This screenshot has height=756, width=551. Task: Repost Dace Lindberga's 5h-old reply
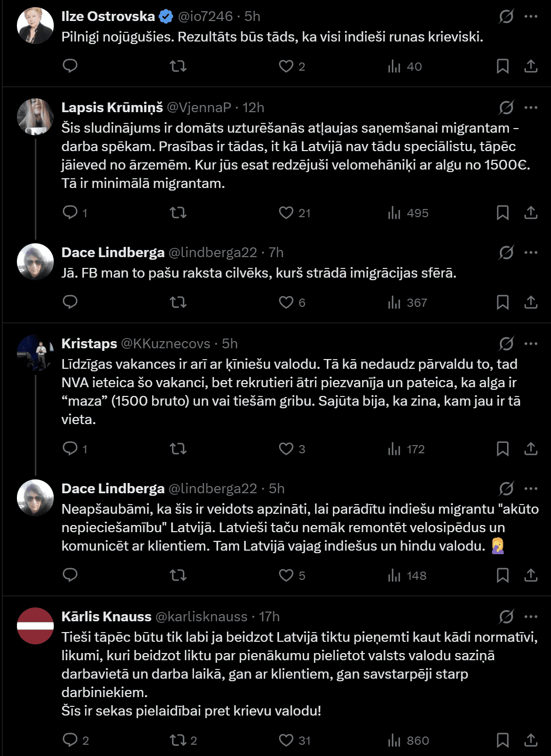[x=178, y=575]
